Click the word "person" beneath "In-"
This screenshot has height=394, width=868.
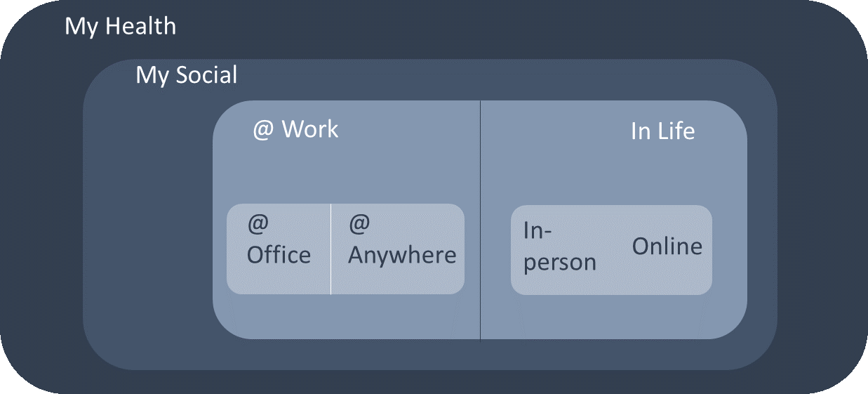click(559, 262)
